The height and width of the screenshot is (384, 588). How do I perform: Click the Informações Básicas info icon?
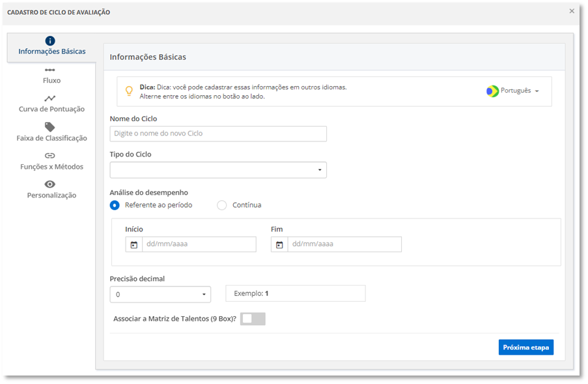click(x=50, y=40)
